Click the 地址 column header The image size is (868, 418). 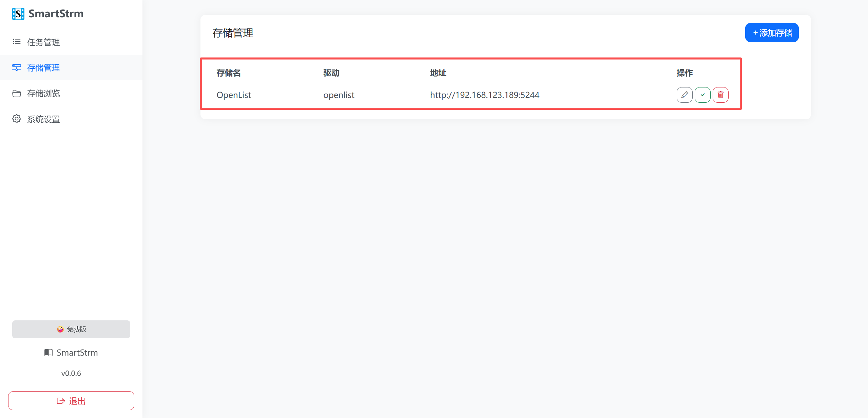[x=438, y=73]
